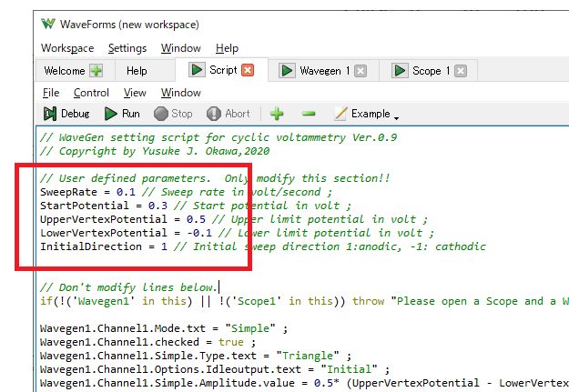Click the WaveForms logo in title bar
569x392 pixels.
click(x=48, y=24)
